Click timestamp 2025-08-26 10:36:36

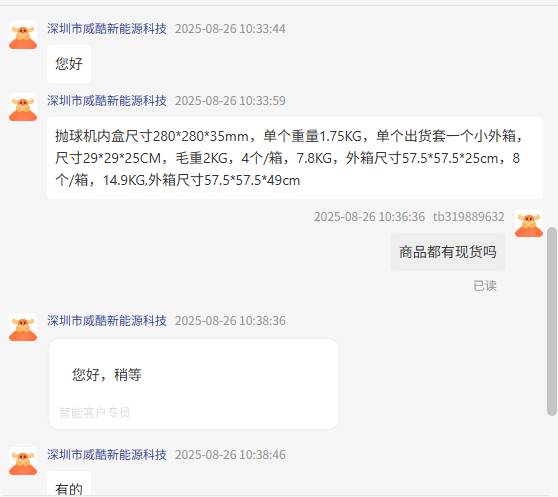point(369,217)
